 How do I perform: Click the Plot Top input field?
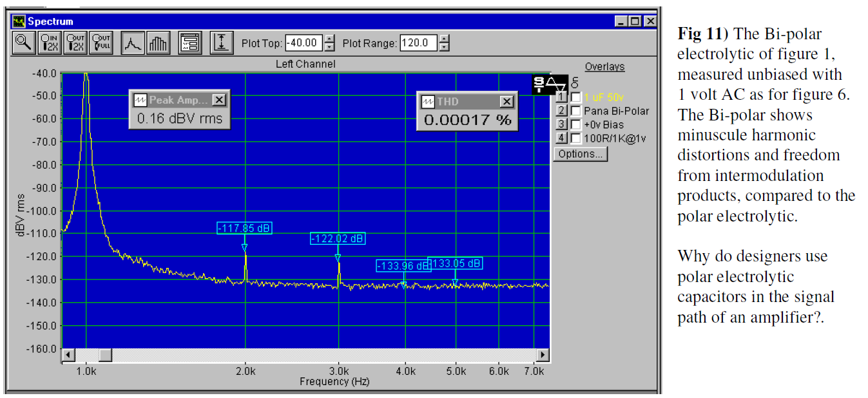[x=304, y=43]
